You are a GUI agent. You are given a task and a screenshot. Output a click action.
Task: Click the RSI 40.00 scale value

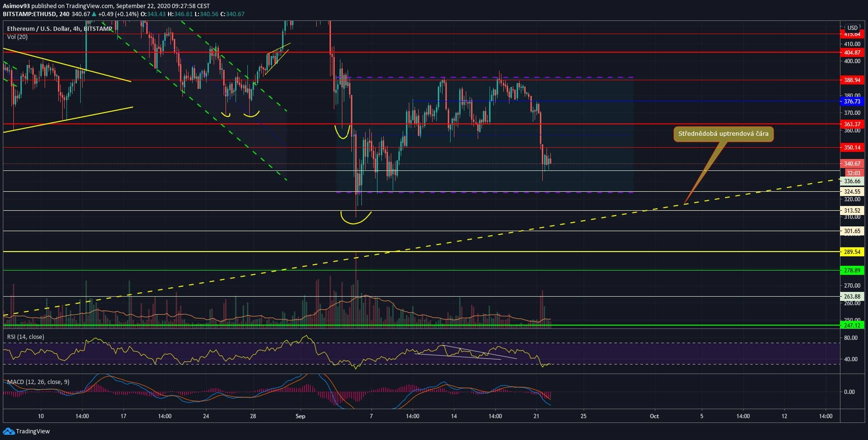pyautogui.click(x=851, y=359)
